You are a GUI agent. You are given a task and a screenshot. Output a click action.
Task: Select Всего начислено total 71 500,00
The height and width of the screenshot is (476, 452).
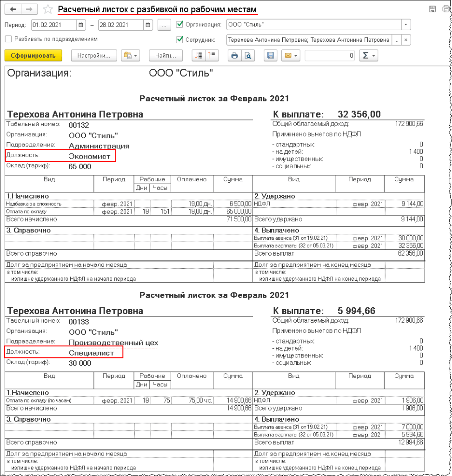(239, 219)
